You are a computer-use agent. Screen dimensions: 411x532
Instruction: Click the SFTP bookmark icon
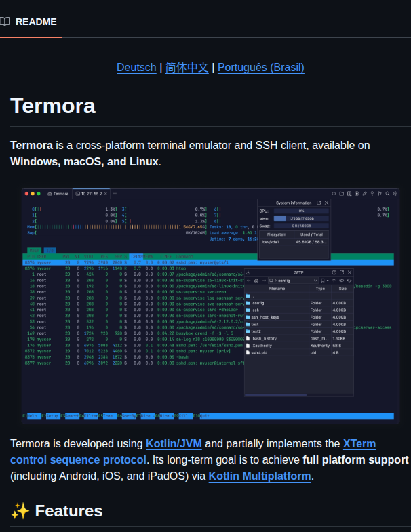point(322,281)
